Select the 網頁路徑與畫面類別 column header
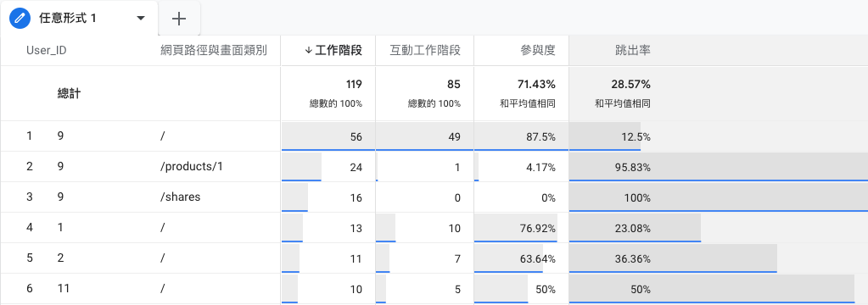Viewport: 868px width, 305px height. (x=214, y=50)
